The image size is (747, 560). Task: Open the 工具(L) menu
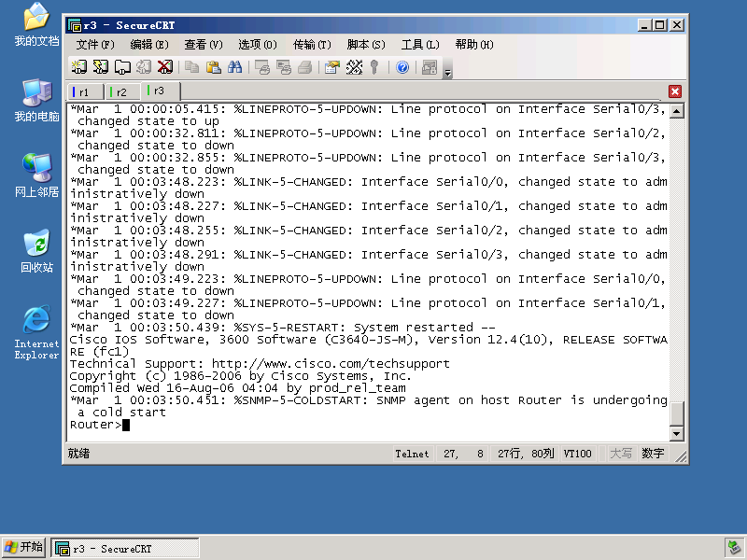[420, 45]
